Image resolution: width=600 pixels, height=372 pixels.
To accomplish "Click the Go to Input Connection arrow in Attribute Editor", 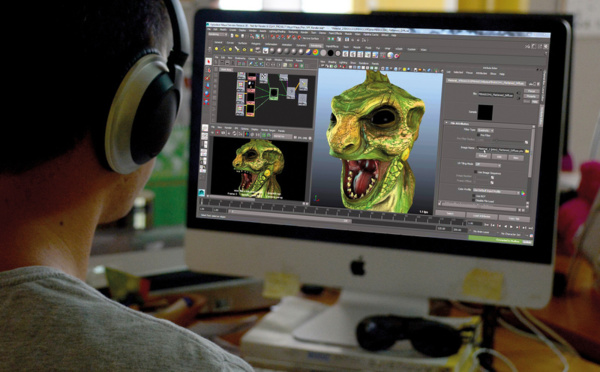I will tap(518, 93).
